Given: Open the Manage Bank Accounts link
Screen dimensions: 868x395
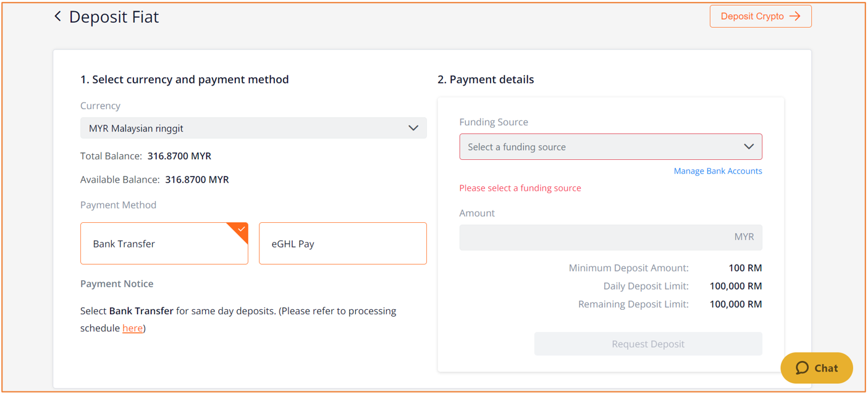Looking at the screenshot, I should click(x=718, y=171).
